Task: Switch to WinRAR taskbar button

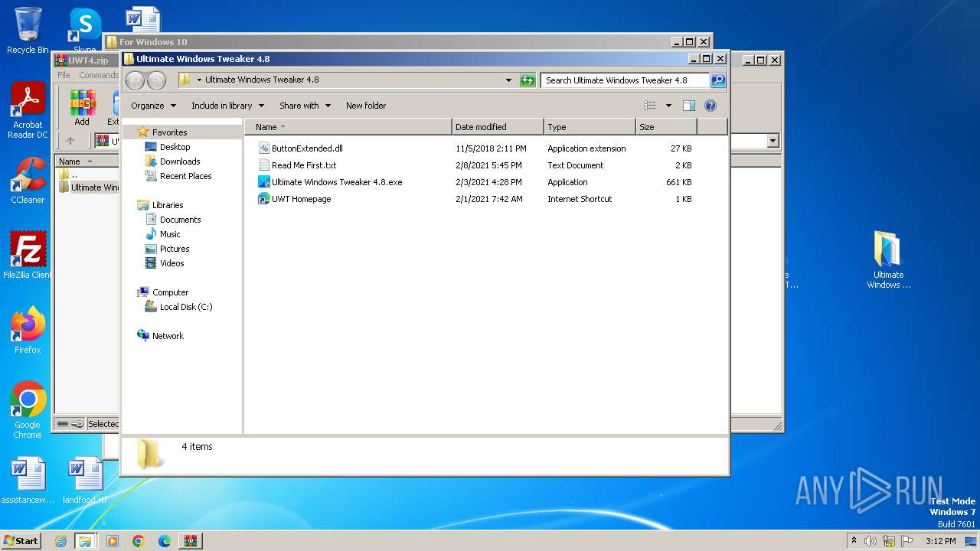Action: pyautogui.click(x=190, y=541)
